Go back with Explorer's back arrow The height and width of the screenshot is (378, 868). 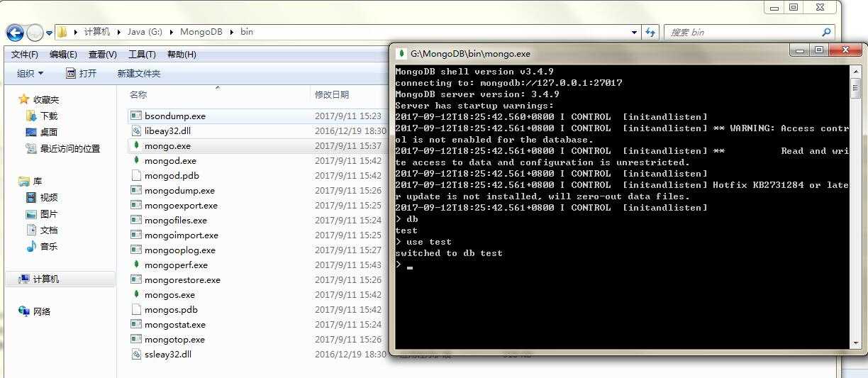click(x=15, y=32)
